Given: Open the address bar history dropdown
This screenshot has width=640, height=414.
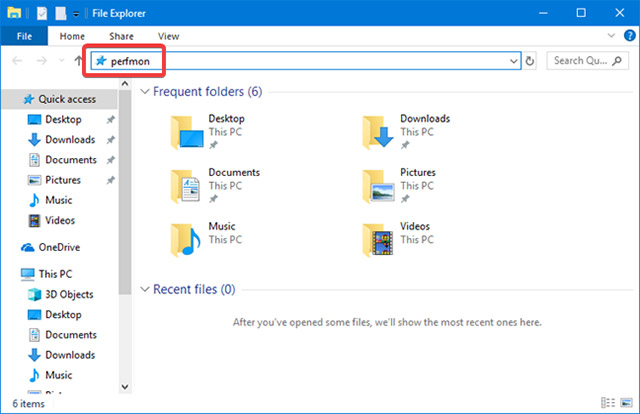Looking at the screenshot, I should [x=514, y=61].
